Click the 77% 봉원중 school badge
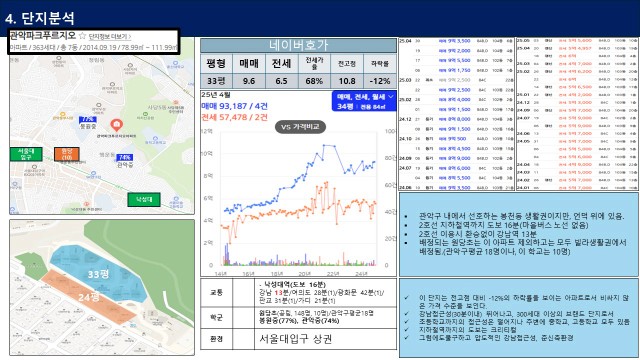This screenshot has height=360, width=640. (88, 119)
